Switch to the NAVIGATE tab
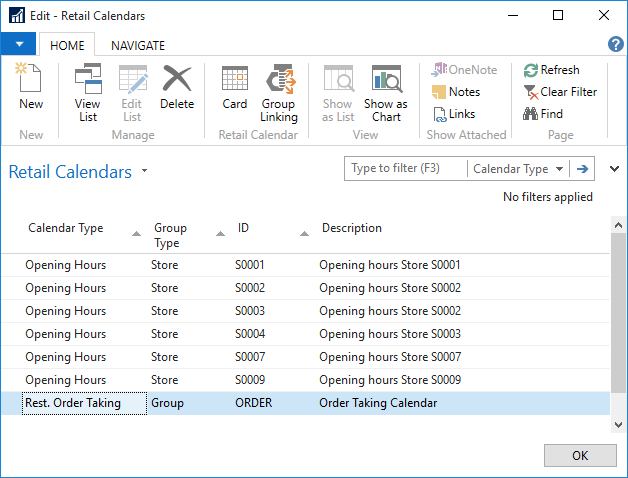The image size is (628, 478). 138,45
